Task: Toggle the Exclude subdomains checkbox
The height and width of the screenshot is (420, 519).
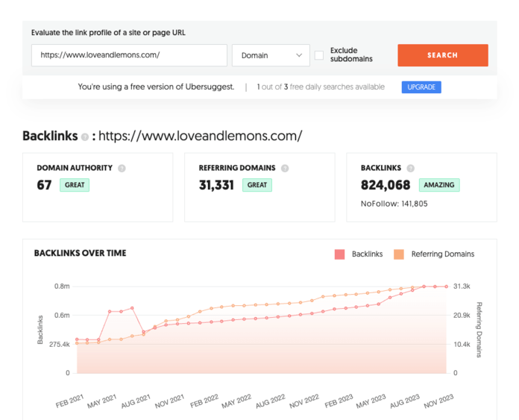Action: pyautogui.click(x=319, y=55)
